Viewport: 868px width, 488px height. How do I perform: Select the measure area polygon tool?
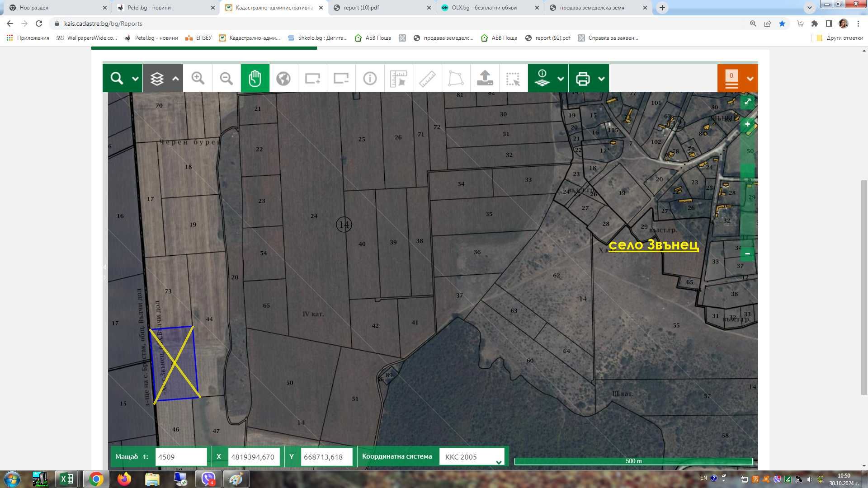click(456, 78)
